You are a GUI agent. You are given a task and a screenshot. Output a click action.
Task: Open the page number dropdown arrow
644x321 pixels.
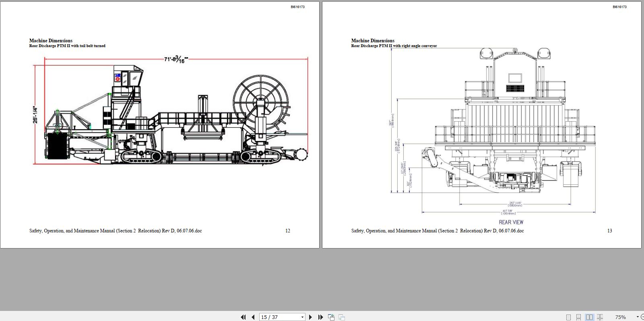click(302, 317)
